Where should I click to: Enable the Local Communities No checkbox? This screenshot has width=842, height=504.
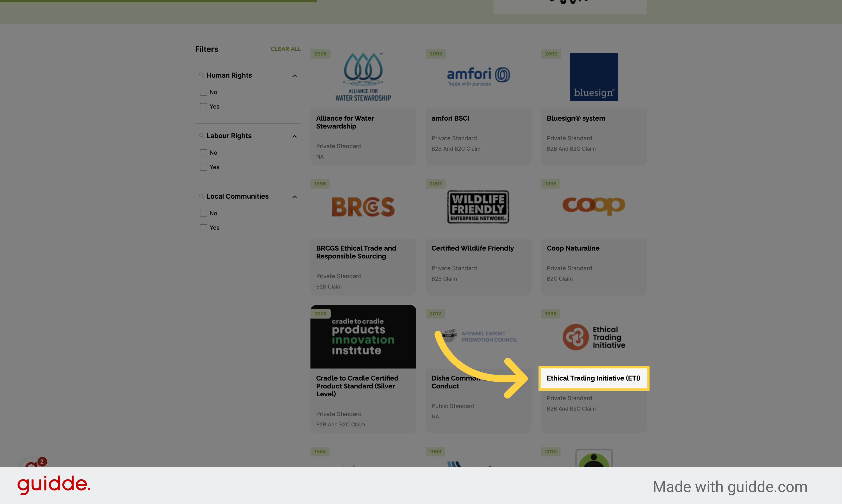204,213
